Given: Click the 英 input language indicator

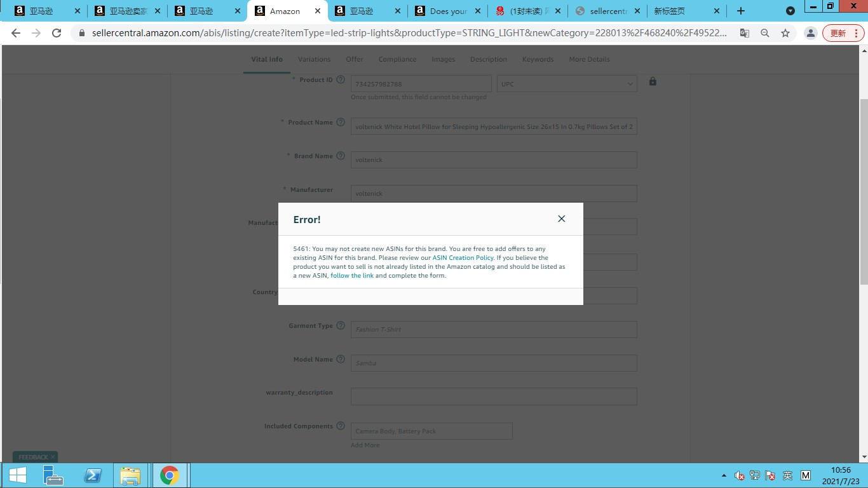Looking at the screenshot, I should coord(788,475).
